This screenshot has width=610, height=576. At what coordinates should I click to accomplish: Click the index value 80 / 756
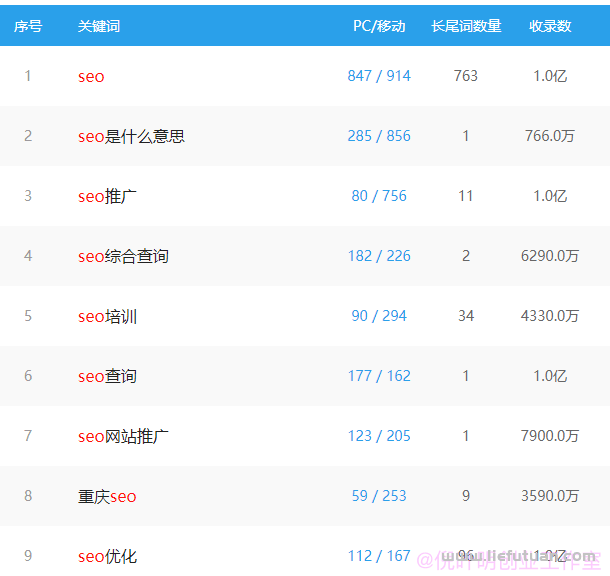coord(379,196)
